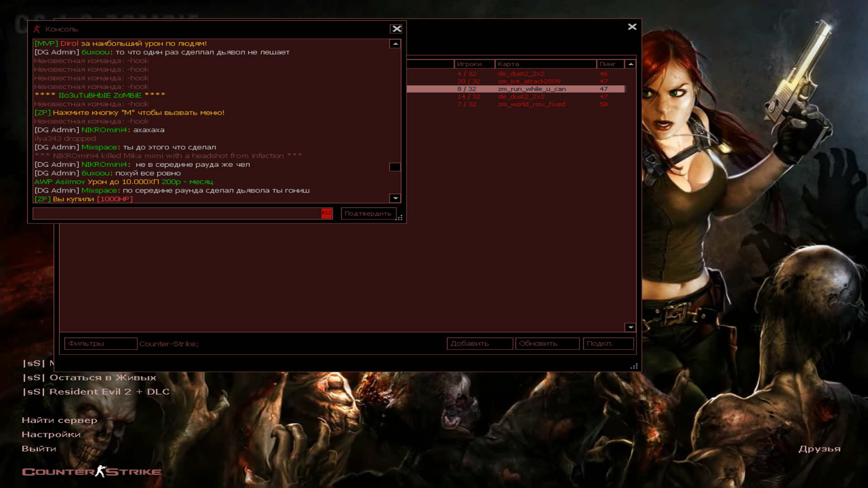Click the RU language indicator in the console input
868x488 pixels.
[326, 213]
